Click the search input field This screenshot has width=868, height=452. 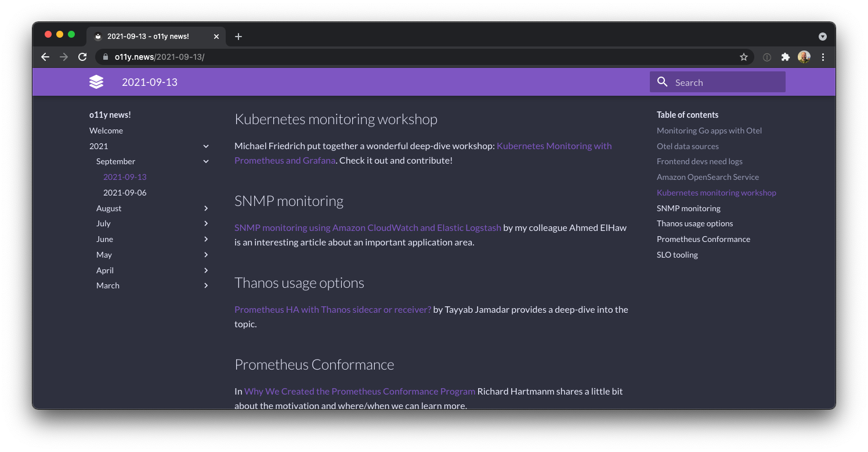[725, 82]
